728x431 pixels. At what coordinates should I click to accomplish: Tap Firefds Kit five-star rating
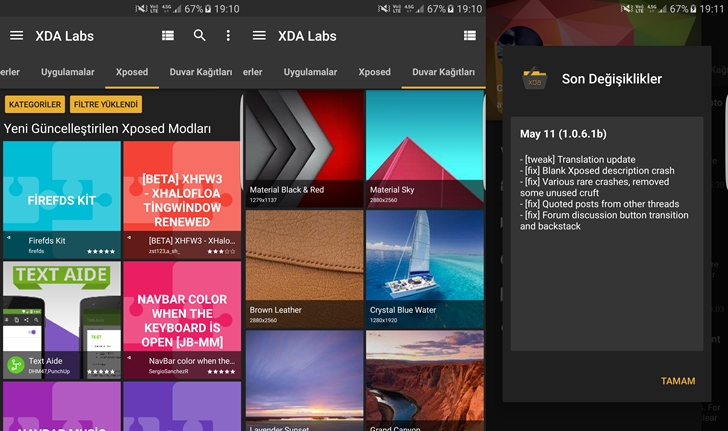(x=101, y=251)
